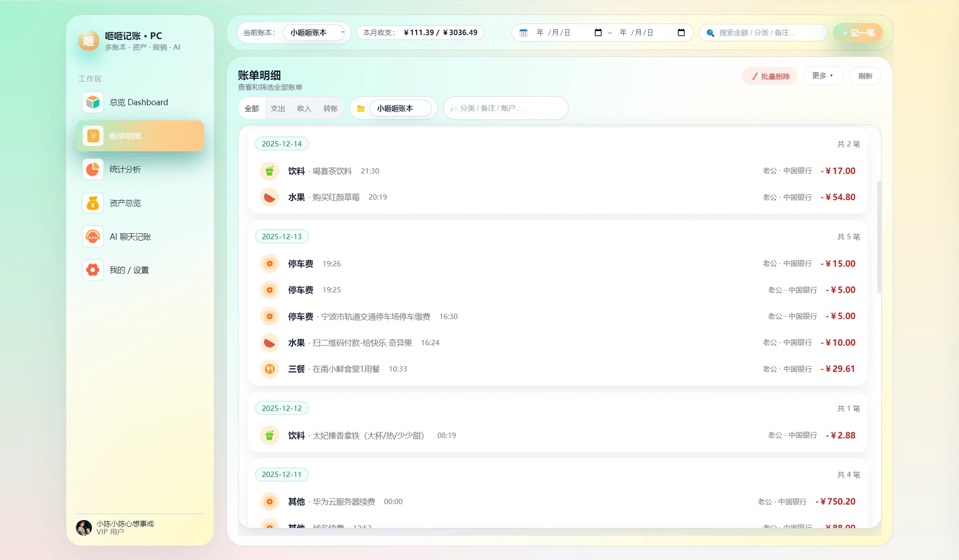Click the user avatar at bottom left
The width and height of the screenshot is (959, 560).
coord(84,527)
